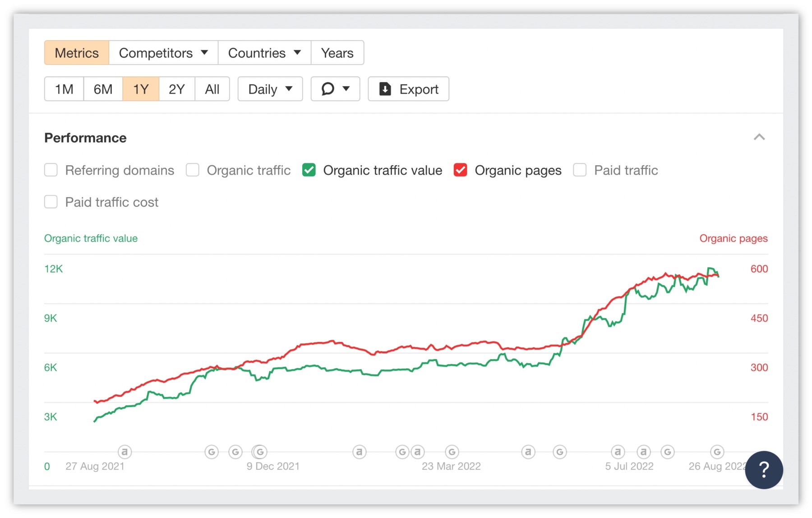Click the Google update marker near 23 Mar 2022

pyautogui.click(x=452, y=452)
